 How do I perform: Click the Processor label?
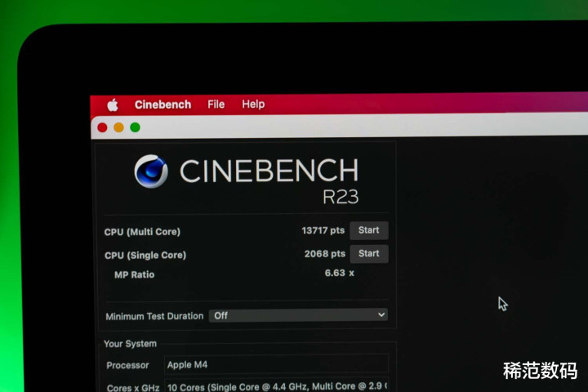[127, 365]
